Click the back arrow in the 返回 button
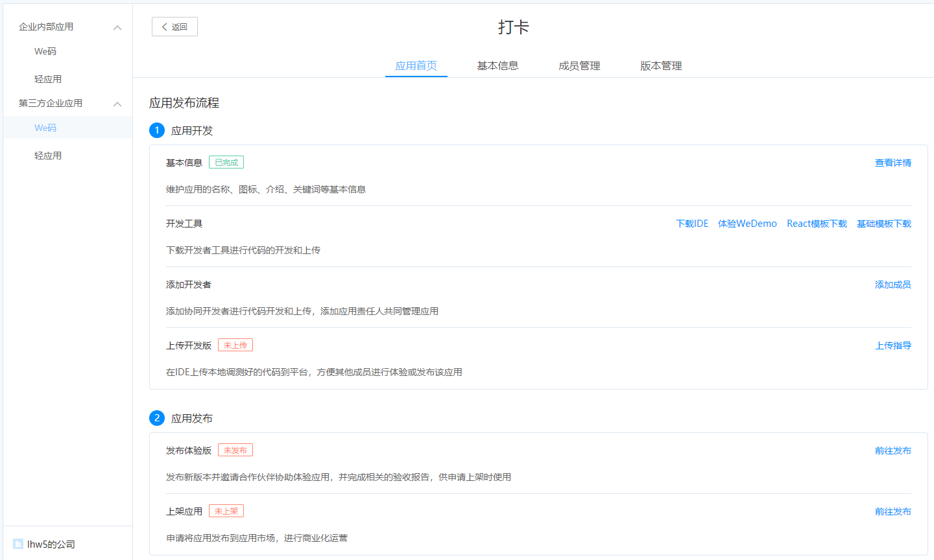Screen dimensions: 934x560 coord(164,27)
